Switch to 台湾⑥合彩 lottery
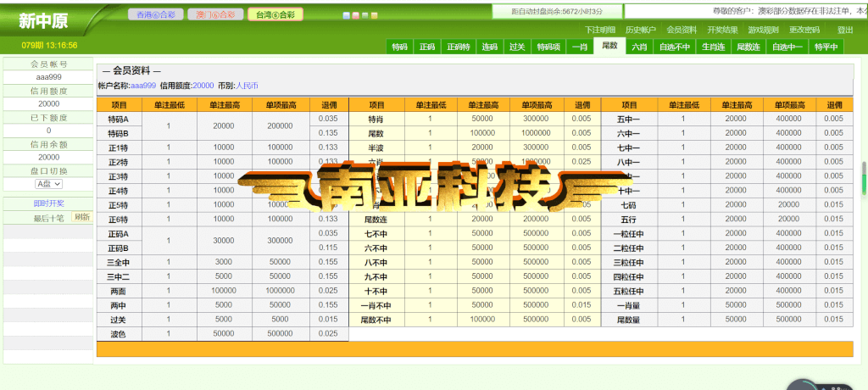Image resolution: width=868 pixels, height=390 pixels. (275, 15)
